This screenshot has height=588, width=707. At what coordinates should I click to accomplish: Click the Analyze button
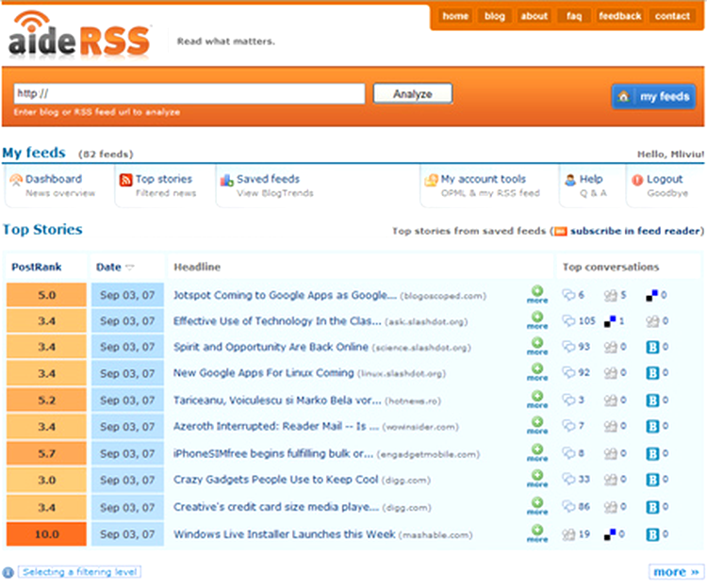pyautogui.click(x=413, y=93)
